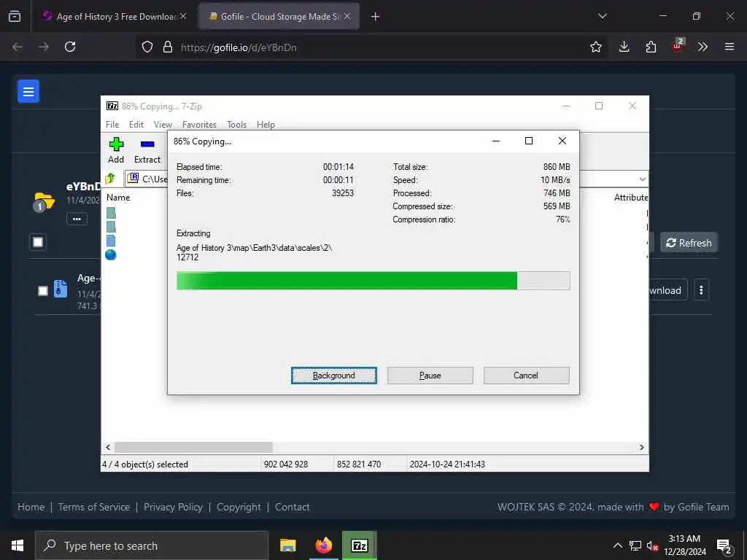Go to Home footer link
The image size is (747, 560).
pyautogui.click(x=31, y=507)
